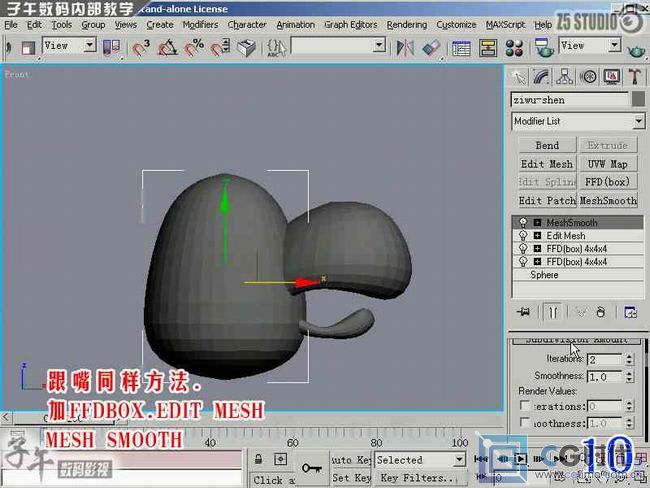
Task: Open the named selection sets dropdown
Action: pos(378,45)
